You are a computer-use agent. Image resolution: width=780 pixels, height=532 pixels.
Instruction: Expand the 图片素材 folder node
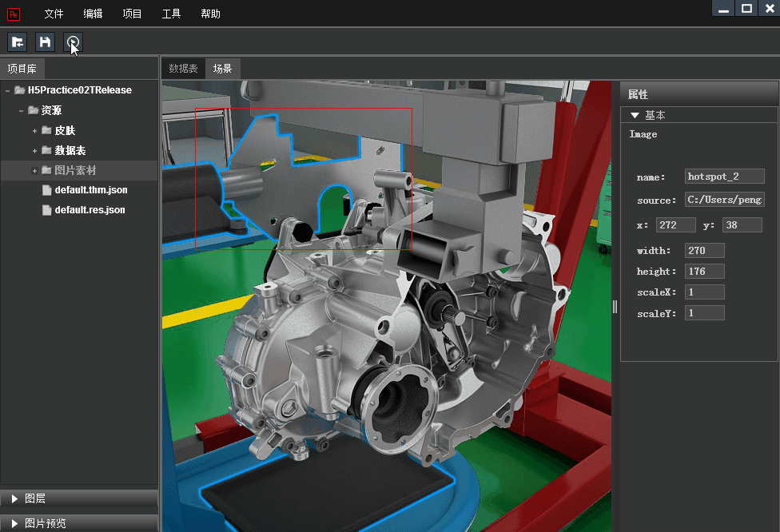34,170
